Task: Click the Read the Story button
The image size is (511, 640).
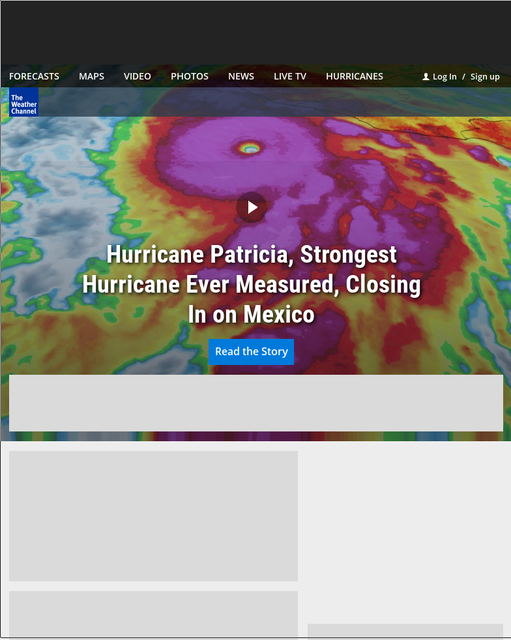Action: click(x=251, y=351)
